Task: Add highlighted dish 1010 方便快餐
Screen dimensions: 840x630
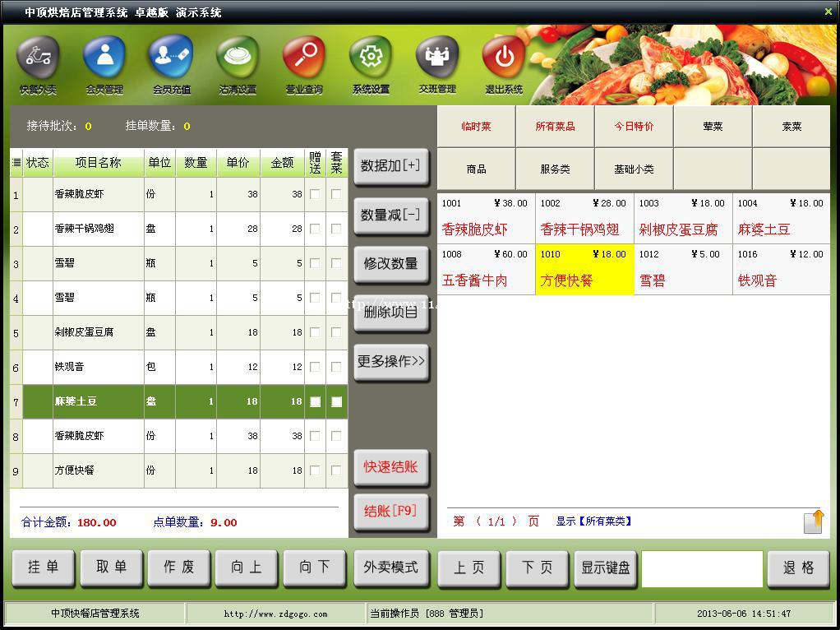Action: click(x=584, y=269)
